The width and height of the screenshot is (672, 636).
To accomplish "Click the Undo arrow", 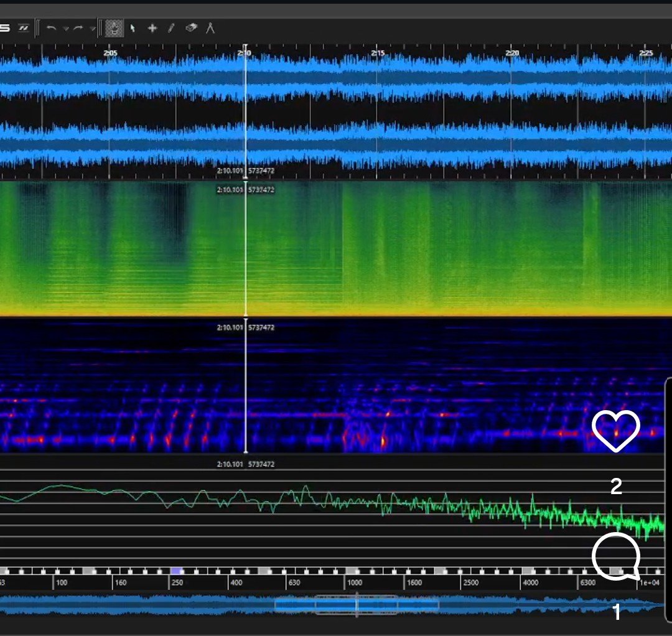I will (x=52, y=28).
